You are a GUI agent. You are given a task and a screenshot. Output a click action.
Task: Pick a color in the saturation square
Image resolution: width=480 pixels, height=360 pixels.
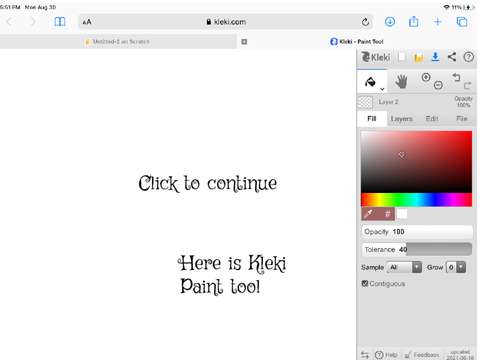417,162
